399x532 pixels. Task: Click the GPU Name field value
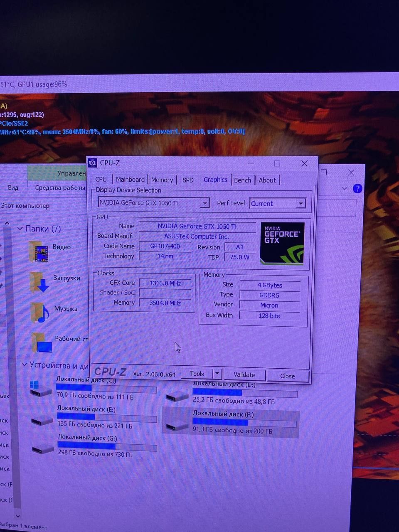tap(197, 226)
